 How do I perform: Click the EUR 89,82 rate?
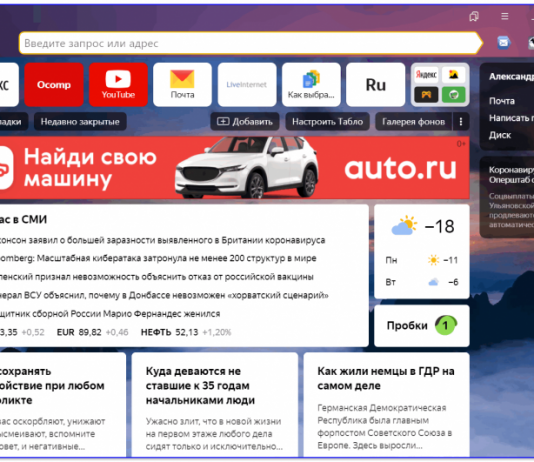click(93, 332)
